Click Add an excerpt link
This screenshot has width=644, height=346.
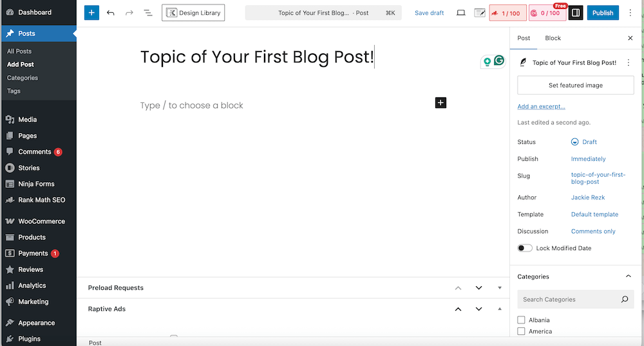pos(541,107)
